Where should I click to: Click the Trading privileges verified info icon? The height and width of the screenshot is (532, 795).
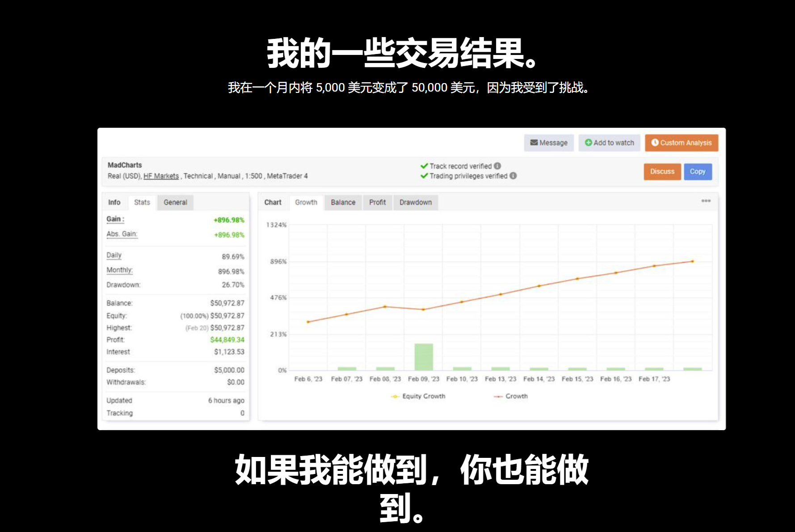pos(514,176)
